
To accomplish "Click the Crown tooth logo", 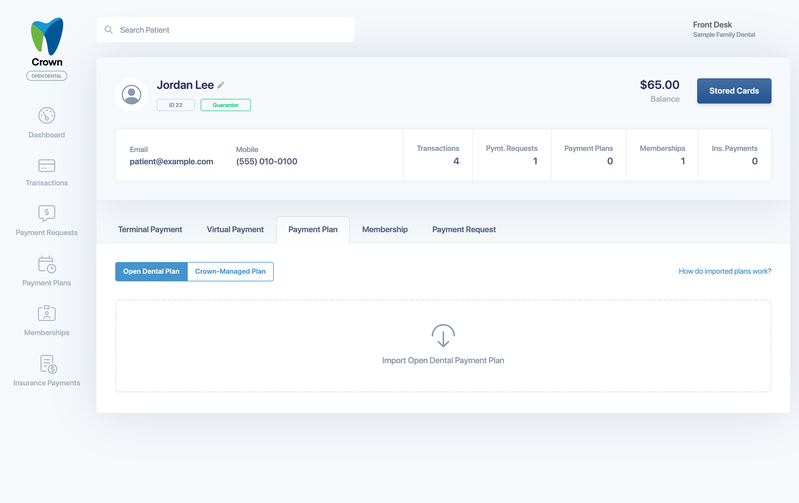I will [x=47, y=36].
